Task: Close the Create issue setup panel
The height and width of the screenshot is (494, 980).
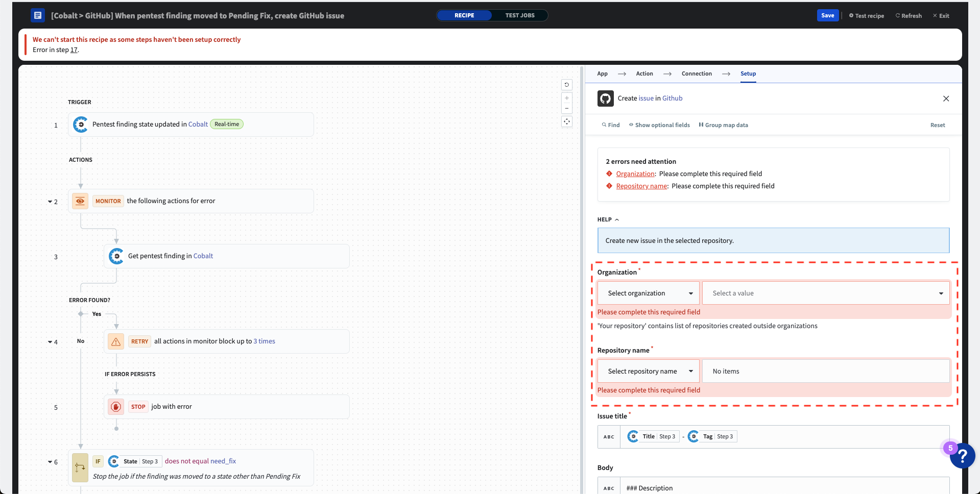Action: click(946, 98)
